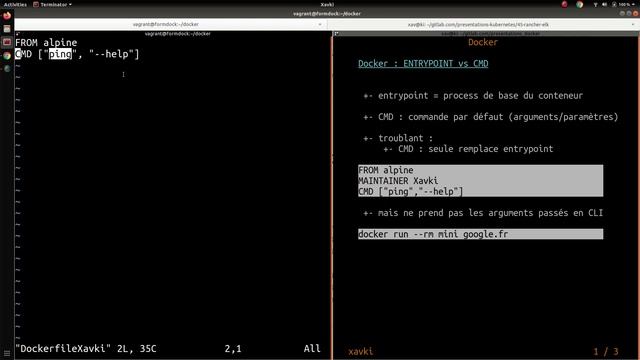Click the orange 'Docker' slide title
Image resolution: width=640 pixels, height=360 pixels.
click(x=483, y=42)
